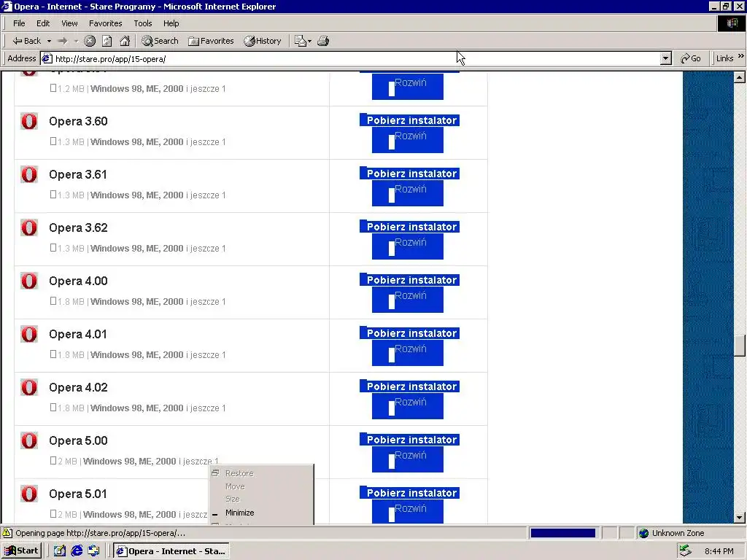This screenshot has width=747, height=560.
Task: Open the Favorites pane in toolbar
Action: [211, 41]
